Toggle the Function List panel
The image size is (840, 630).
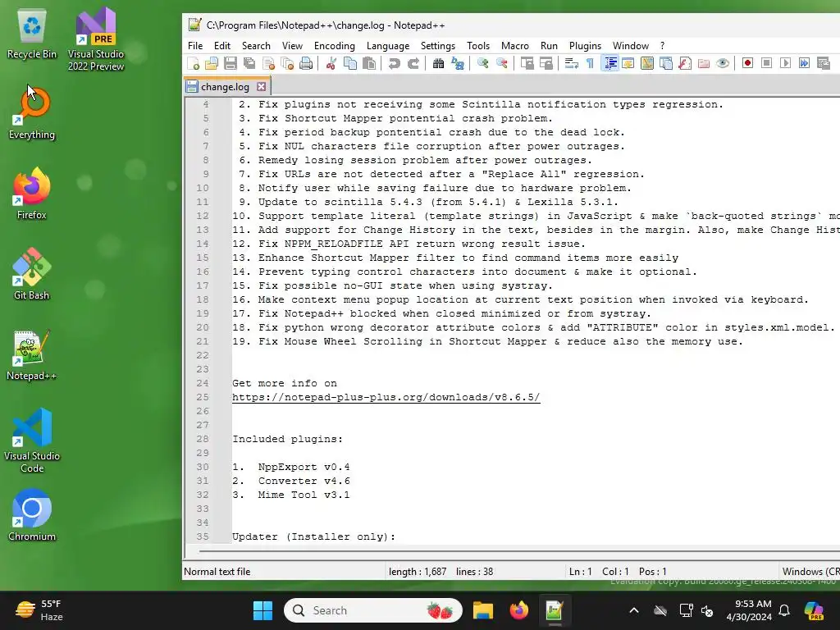685,64
